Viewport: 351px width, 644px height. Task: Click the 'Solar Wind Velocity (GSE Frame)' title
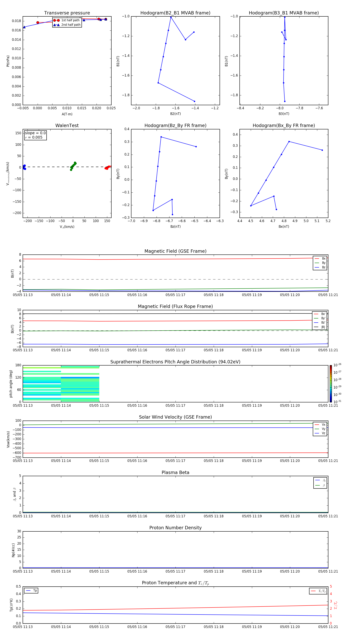(175, 417)
